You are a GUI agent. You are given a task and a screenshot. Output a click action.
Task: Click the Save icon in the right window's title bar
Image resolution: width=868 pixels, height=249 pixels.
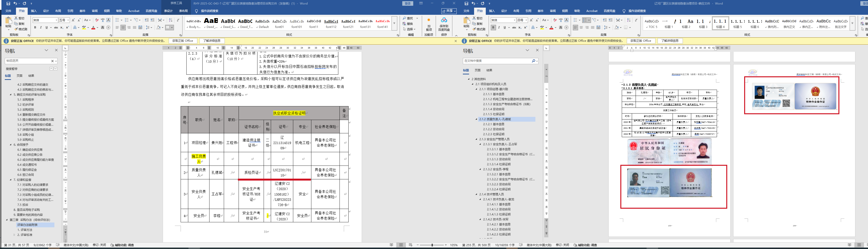coord(466,3)
